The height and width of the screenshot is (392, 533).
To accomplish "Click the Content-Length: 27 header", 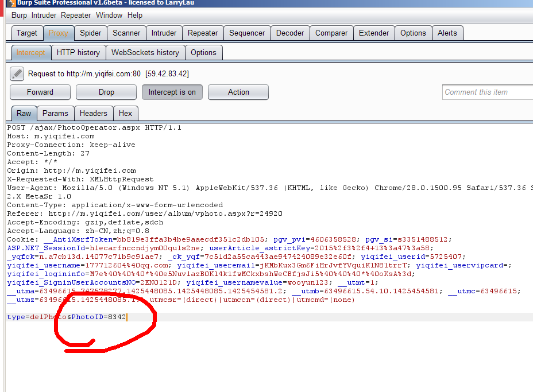I will [48, 154].
